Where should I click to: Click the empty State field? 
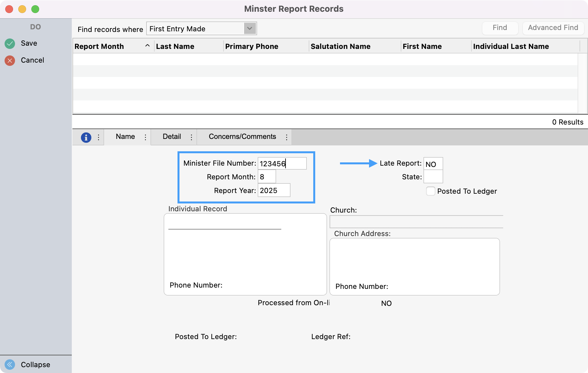click(x=433, y=177)
